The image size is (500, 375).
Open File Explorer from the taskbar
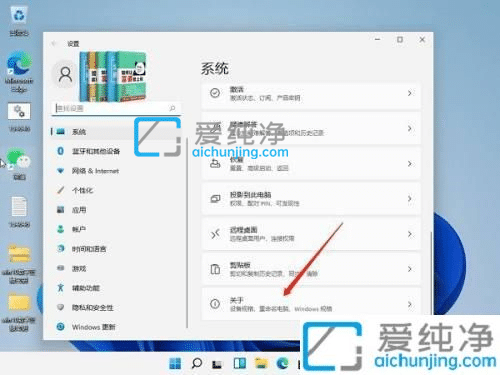coord(261,363)
